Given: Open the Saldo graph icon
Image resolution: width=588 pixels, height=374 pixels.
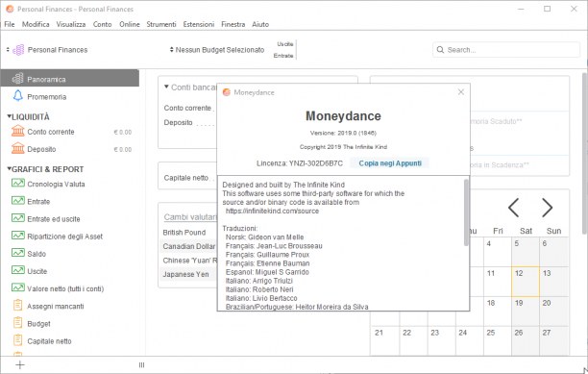Looking at the screenshot, I should coord(17,253).
